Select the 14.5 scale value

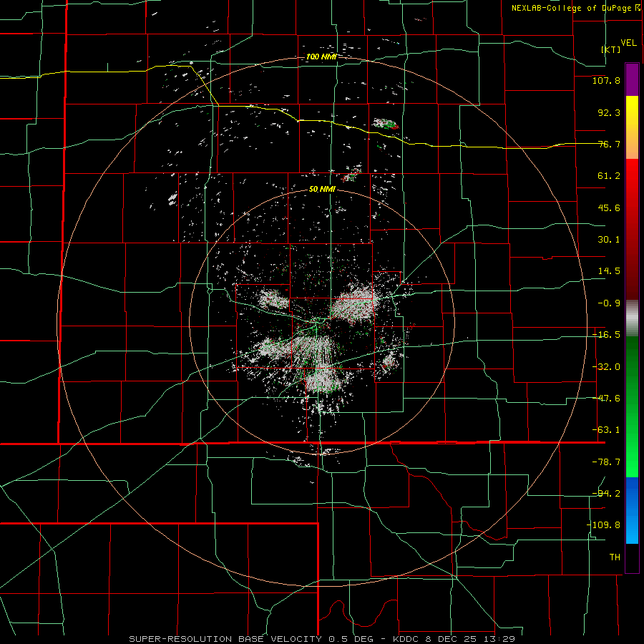pyautogui.click(x=609, y=271)
